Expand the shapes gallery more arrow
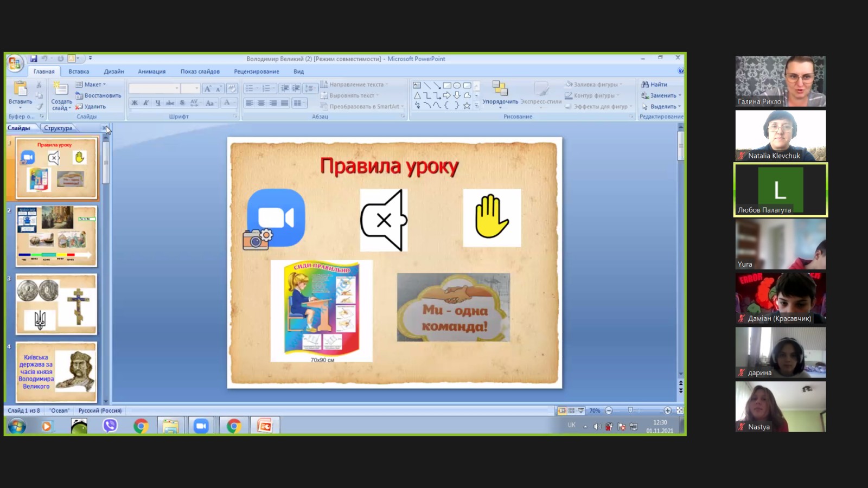 (x=476, y=106)
